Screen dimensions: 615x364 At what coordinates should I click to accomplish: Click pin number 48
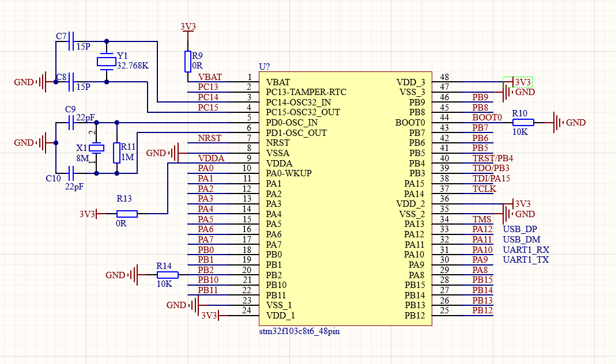click(444, 77)
